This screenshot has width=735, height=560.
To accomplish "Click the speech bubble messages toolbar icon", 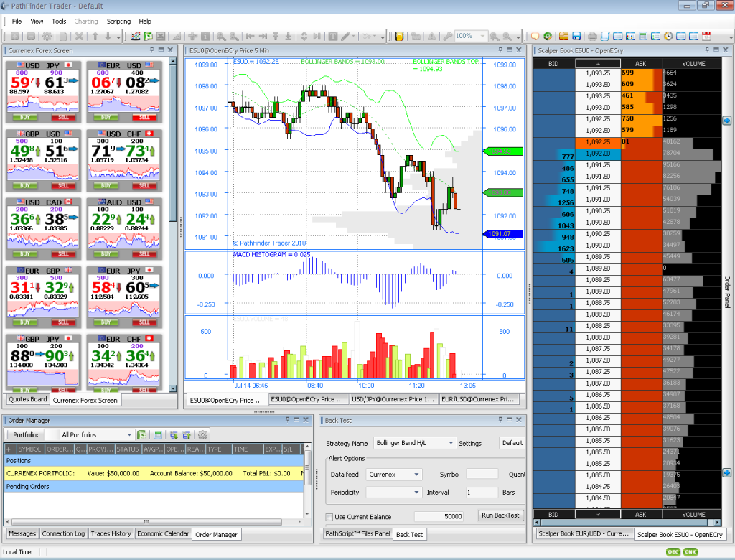I will point(535,36).
